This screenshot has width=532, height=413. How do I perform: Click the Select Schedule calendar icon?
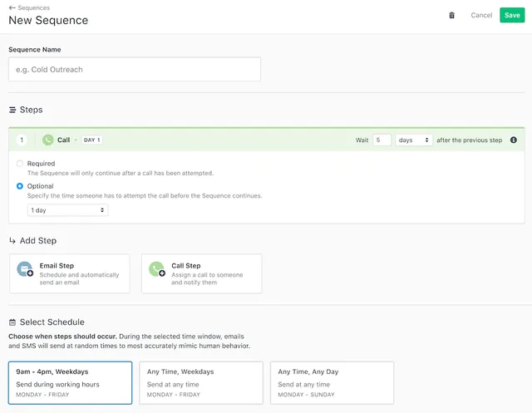coord(12,322)
